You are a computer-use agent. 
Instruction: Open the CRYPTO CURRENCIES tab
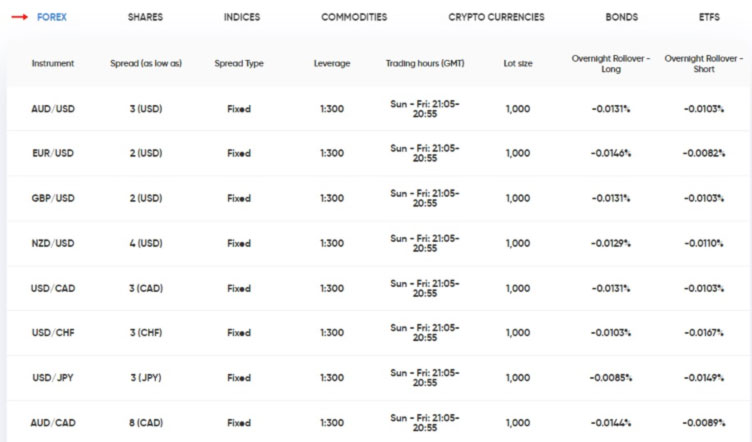tap(496, 17)
